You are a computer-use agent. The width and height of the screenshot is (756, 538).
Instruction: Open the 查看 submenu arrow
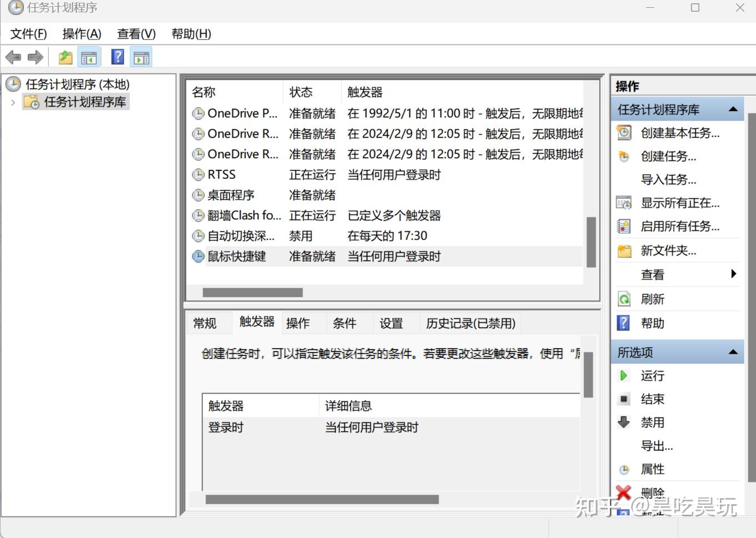pos(733,274)
